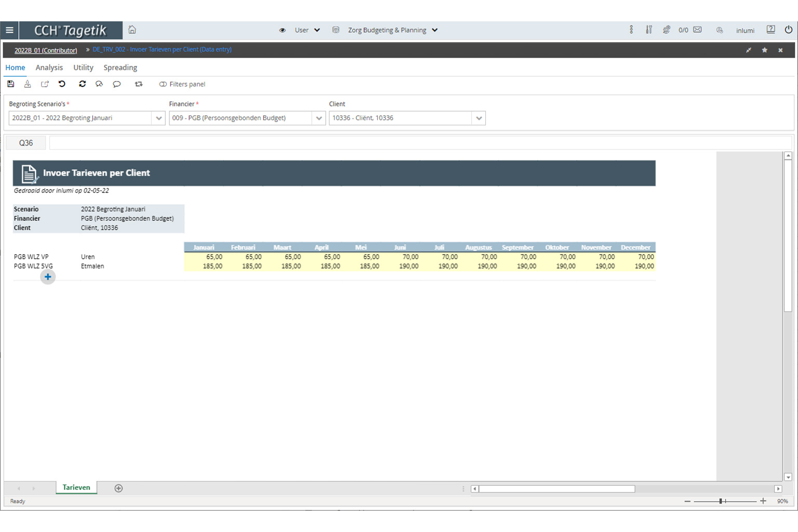Open the tools wrench and screwdriver icon
This screenshot has width=798, height=532.
click(x=649, y=30)
